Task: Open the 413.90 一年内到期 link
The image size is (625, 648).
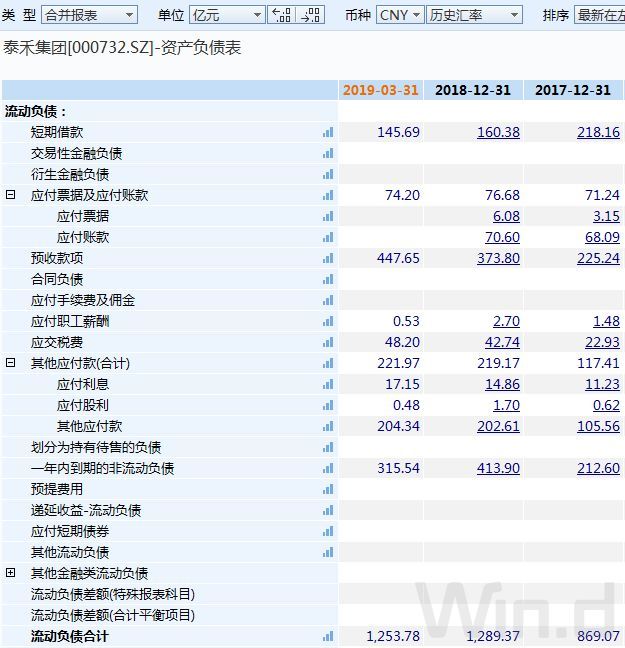Action: click(499, 468)
